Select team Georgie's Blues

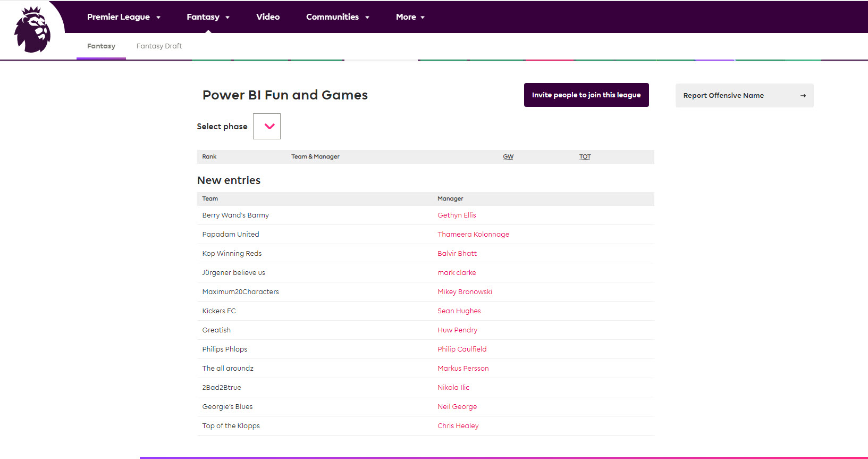point(227,407)
